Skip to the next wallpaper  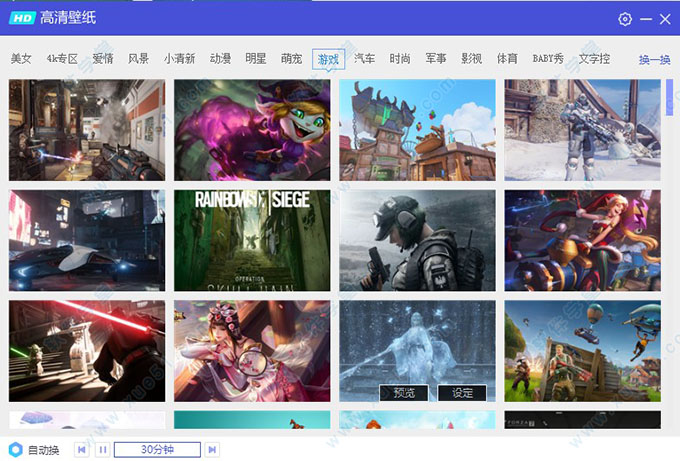[212, 450]
